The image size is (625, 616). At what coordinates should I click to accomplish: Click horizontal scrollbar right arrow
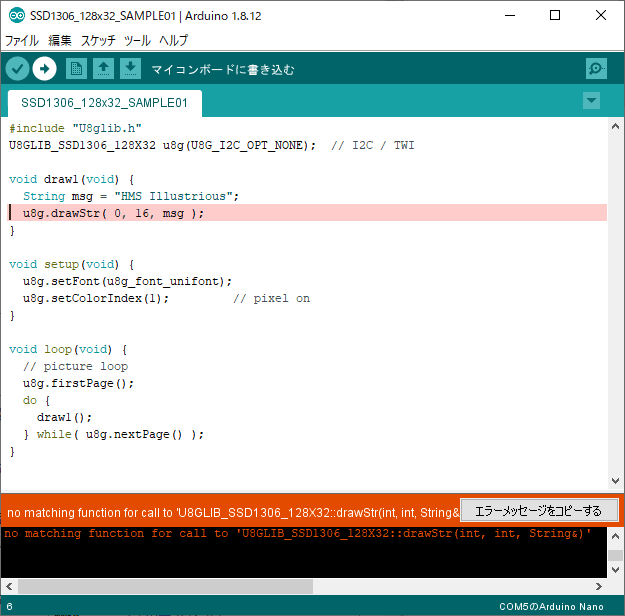tap(599, 586)
